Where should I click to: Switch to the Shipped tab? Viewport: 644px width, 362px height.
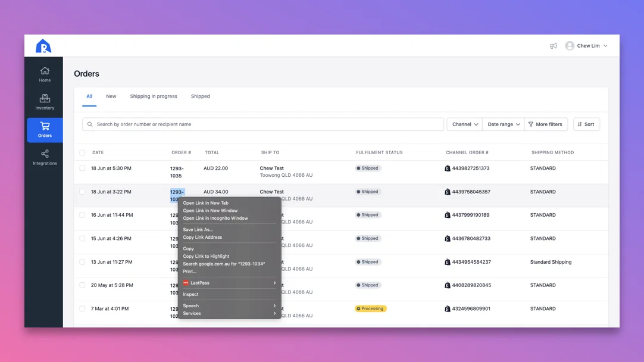click(x=201, y=96)
